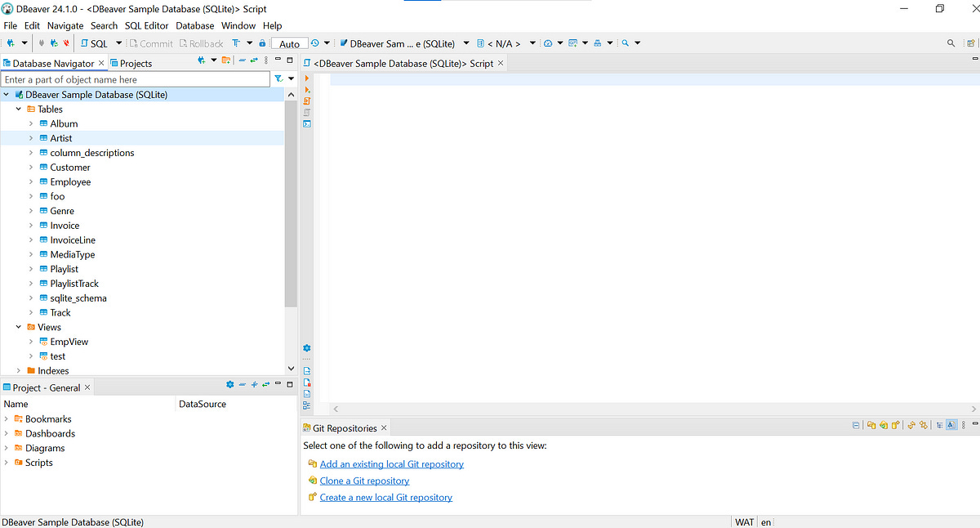Image resolution: width=980 pixels, height=528 pixels.
Task: Click the search magnifier in main toolbar
Action: tap(626, 43)
